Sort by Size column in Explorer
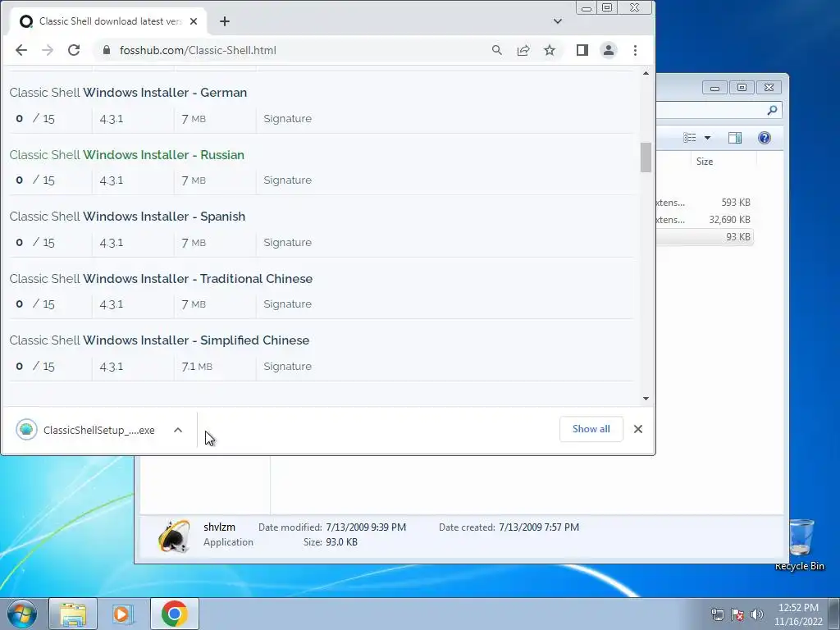The image size is (840, 630). [705, 162]
